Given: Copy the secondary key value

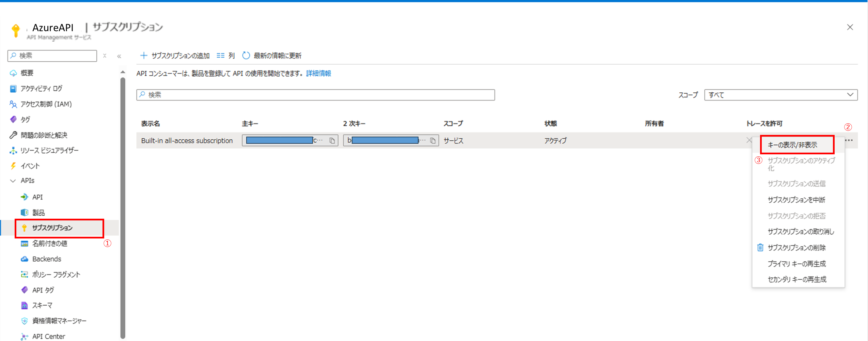Looking at the screenshot, I should click(432, 140).
